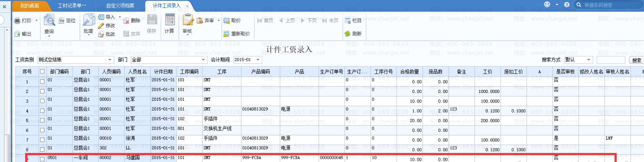Expand the 查询 dropdown arrow below label
Screen dimensions: 644x162
[x=49, y=36]
